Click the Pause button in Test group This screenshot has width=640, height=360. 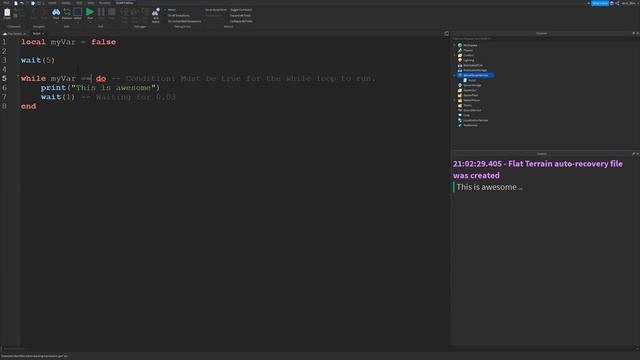point(101,12)
